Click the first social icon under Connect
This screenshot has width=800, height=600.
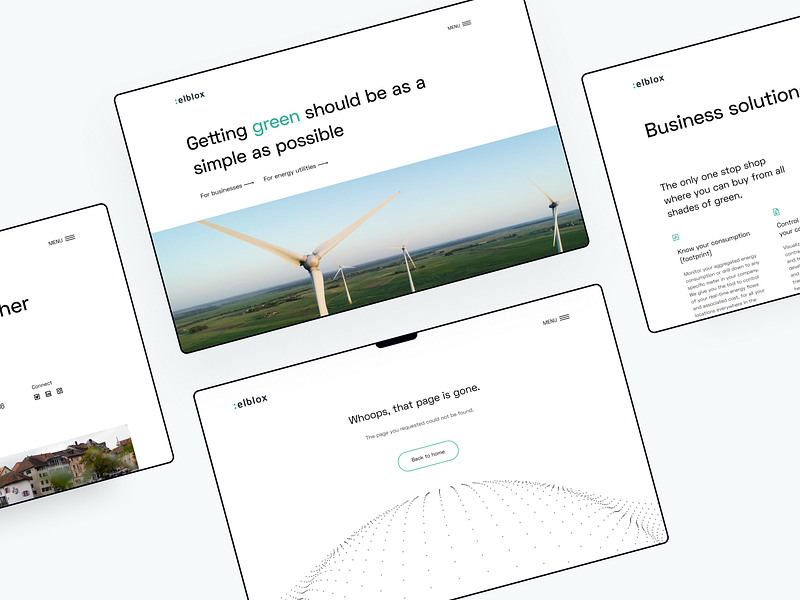pos(37,396)
